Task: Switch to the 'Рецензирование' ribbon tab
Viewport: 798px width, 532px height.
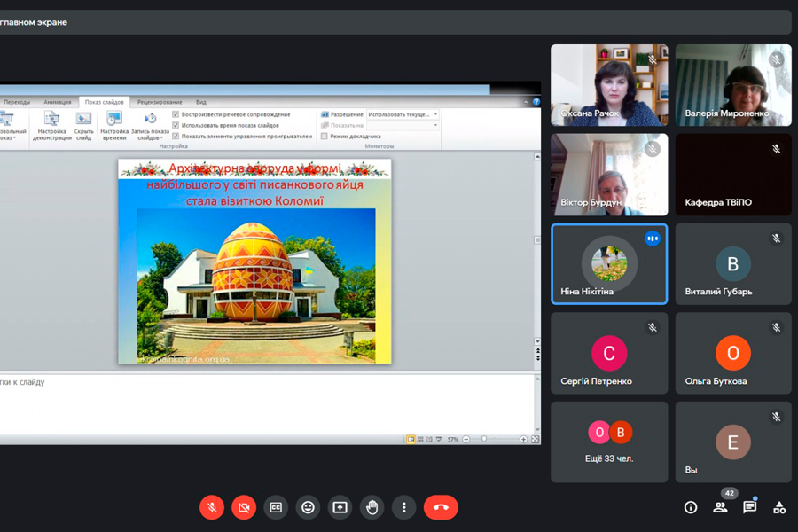Action: point(160,102)
